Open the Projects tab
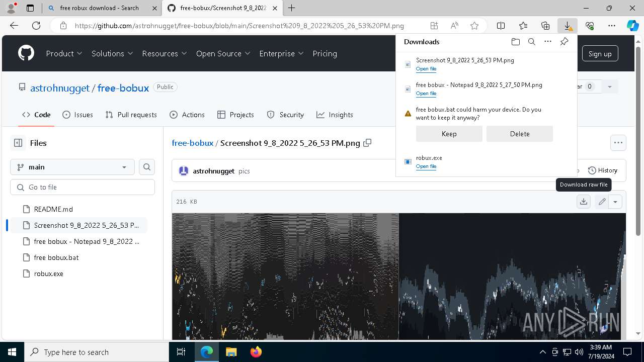 pyautogui.click(x=235, y=115)
